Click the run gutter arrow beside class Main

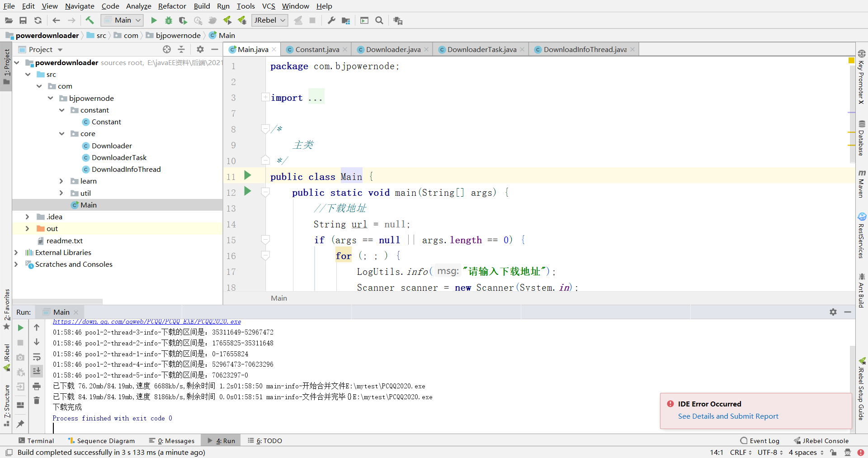247,175
